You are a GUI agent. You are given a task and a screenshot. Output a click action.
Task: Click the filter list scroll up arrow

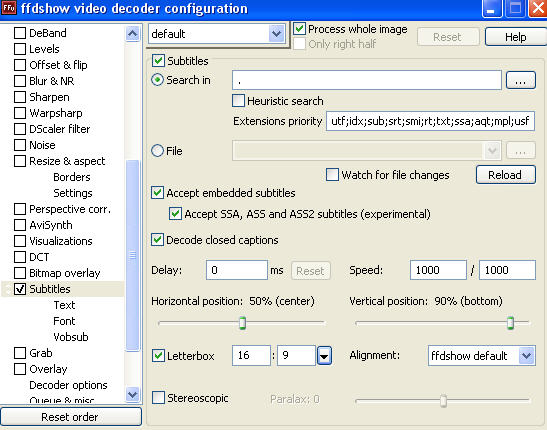point(133,34)
